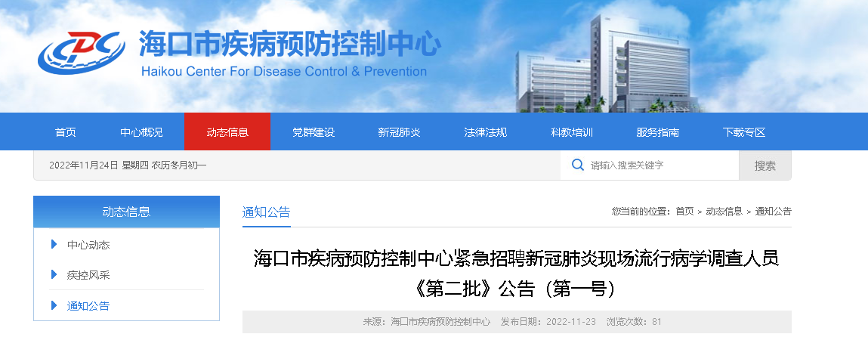Click arrow icon beside 疾控风采
This screenshot has width=868, height=337.
tap(54, 274)
